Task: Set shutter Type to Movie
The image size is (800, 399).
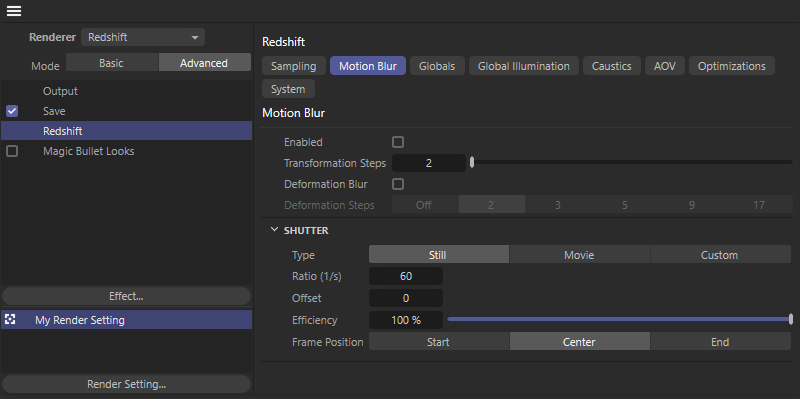Action: point(579,255)
